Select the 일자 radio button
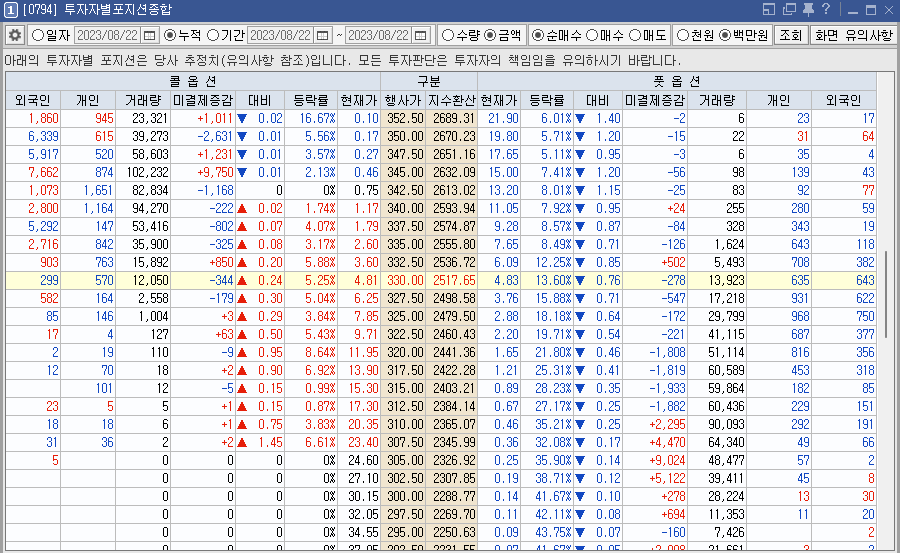900x553 pixels. 38,36
